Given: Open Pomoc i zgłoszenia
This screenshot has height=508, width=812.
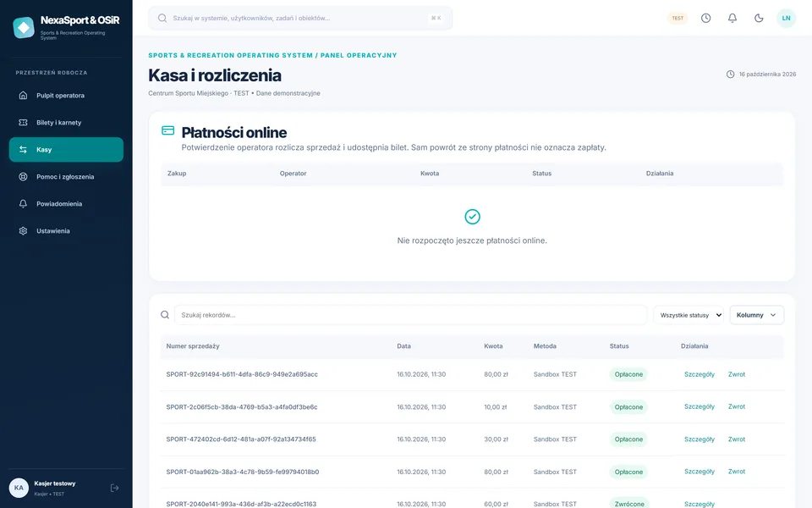Looking at the screenshot, I should 66,177.
